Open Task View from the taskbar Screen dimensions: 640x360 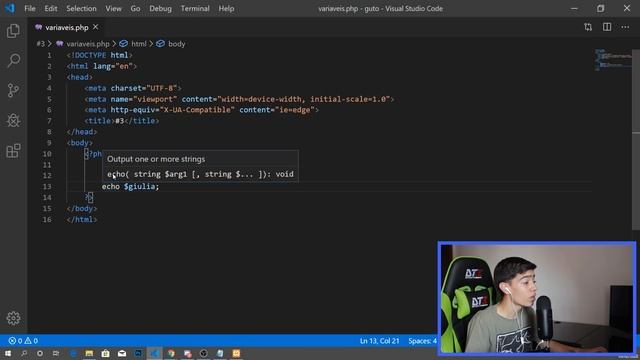coord(56,353)
